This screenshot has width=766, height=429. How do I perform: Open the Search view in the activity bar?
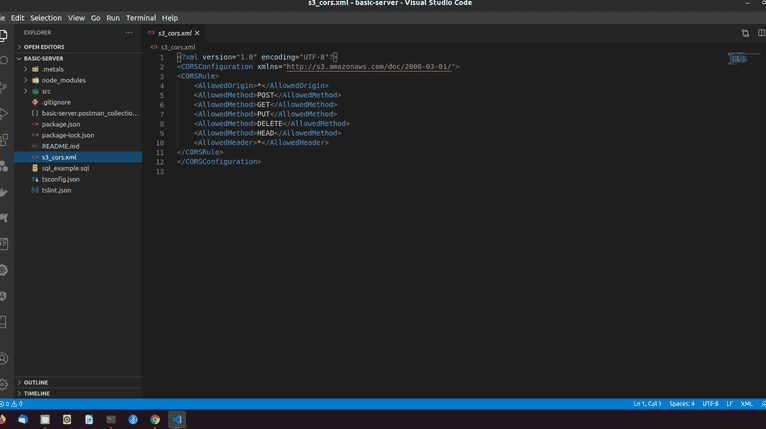click(3, 61)
